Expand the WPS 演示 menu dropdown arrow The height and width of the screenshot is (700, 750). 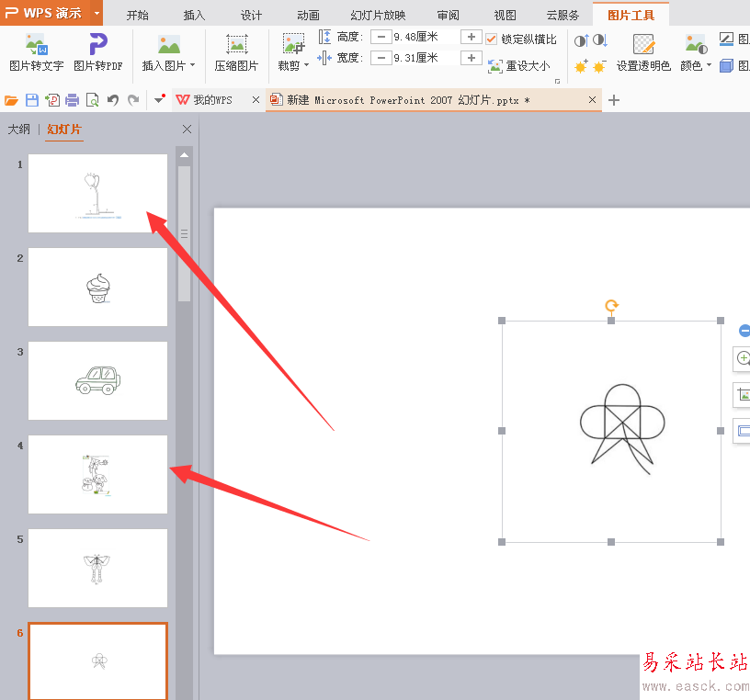(x=97, y=13)
